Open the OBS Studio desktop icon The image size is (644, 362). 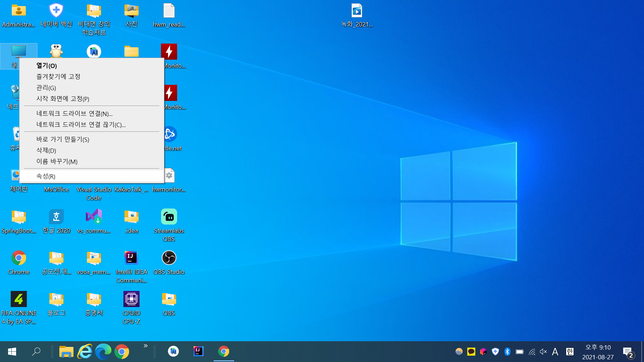click(169, 258)
